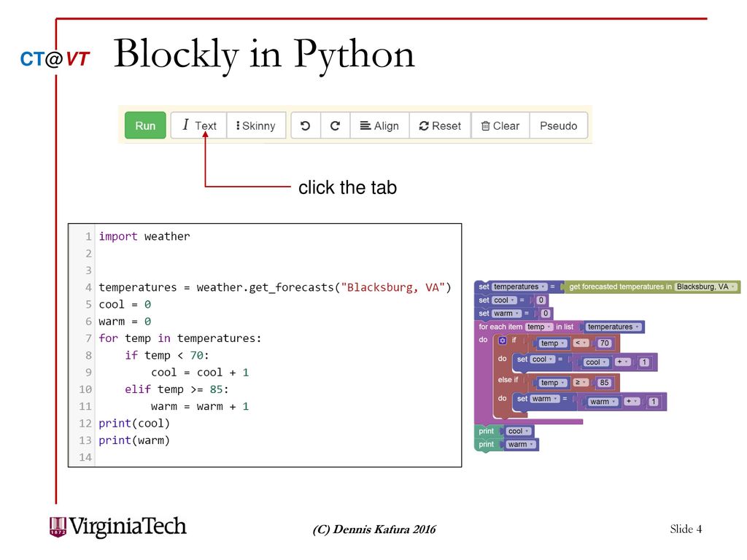Switch to the Skinny view tab
Image resolution: width=747 pixels, height=560 pixels.
click(x=256, y=125)
